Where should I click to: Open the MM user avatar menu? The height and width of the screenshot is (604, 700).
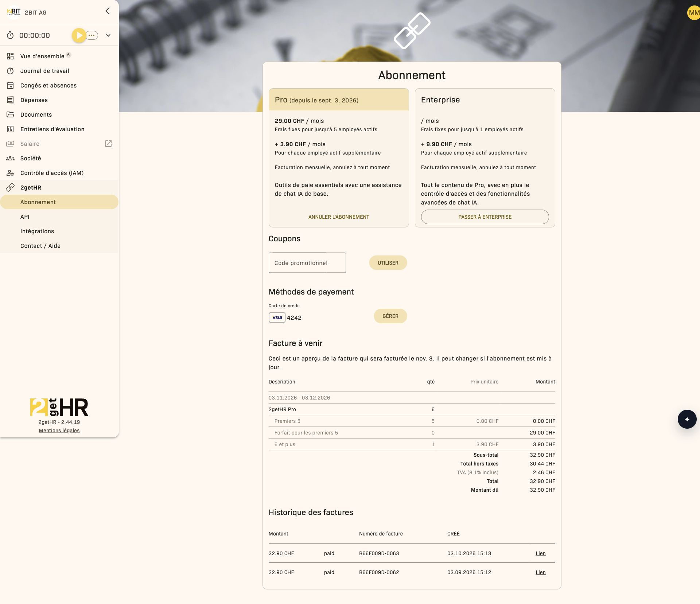coord(693,13)
